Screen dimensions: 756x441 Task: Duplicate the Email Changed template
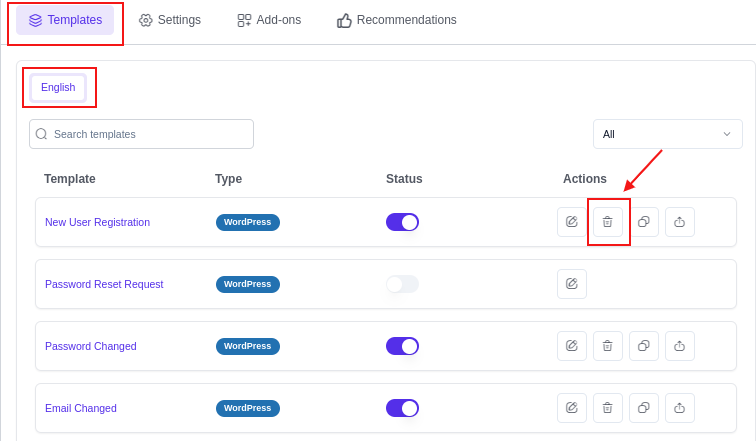pos(644,408)
